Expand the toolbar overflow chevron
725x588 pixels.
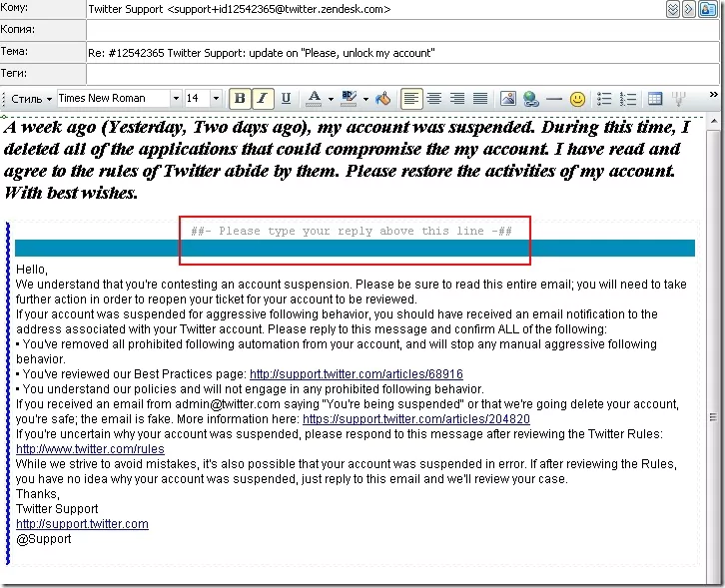[x=713, y=95]
